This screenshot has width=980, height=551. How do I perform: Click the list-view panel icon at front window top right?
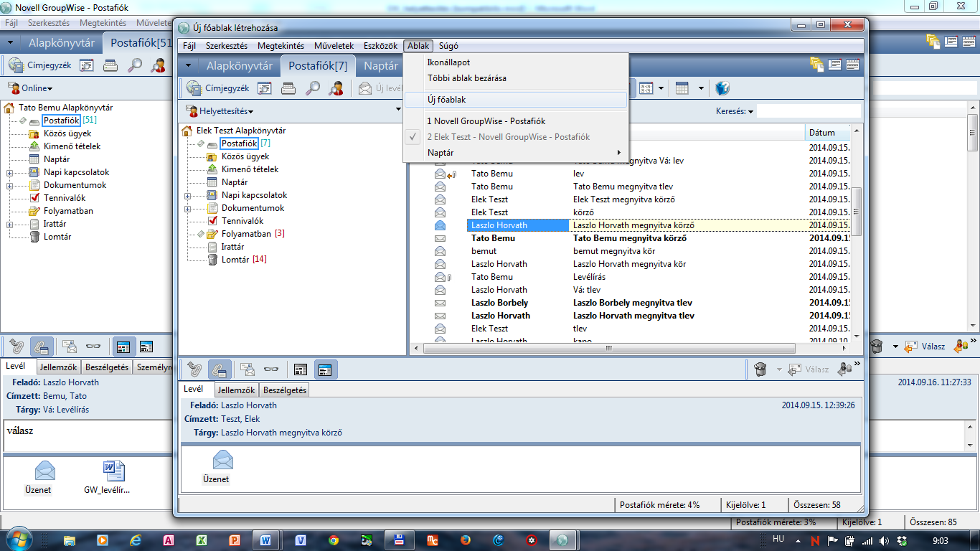coord(834,65)
